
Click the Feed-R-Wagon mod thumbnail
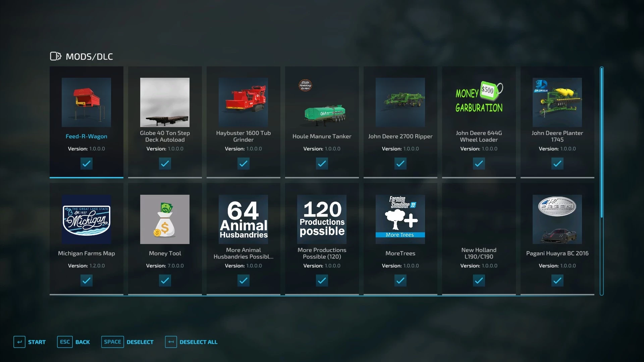(x=86, y=103)
